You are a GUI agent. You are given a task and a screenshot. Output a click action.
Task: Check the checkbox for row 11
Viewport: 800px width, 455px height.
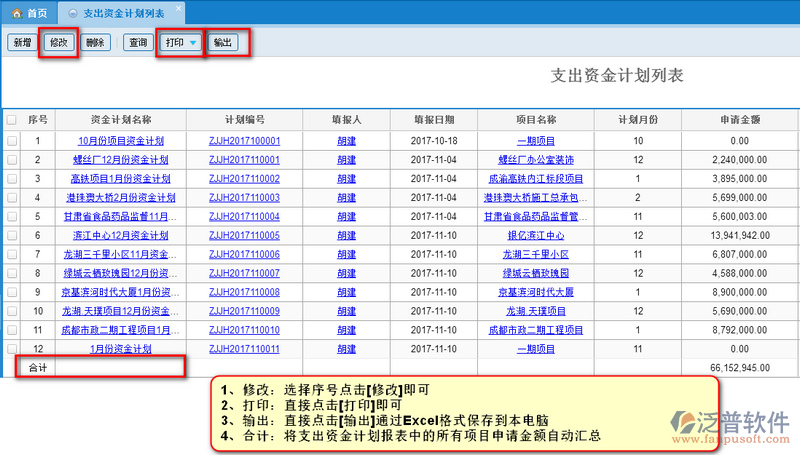coord(12,330)
